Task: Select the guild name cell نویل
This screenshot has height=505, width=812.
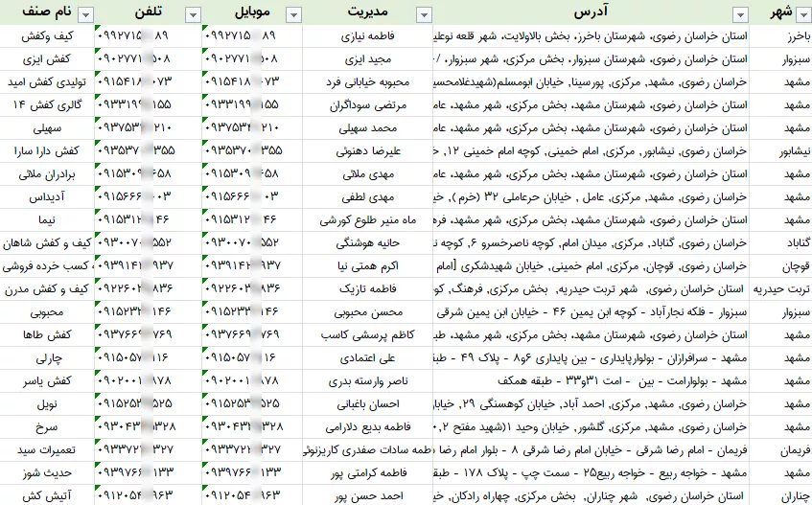Action: click(x=47, y=403)
